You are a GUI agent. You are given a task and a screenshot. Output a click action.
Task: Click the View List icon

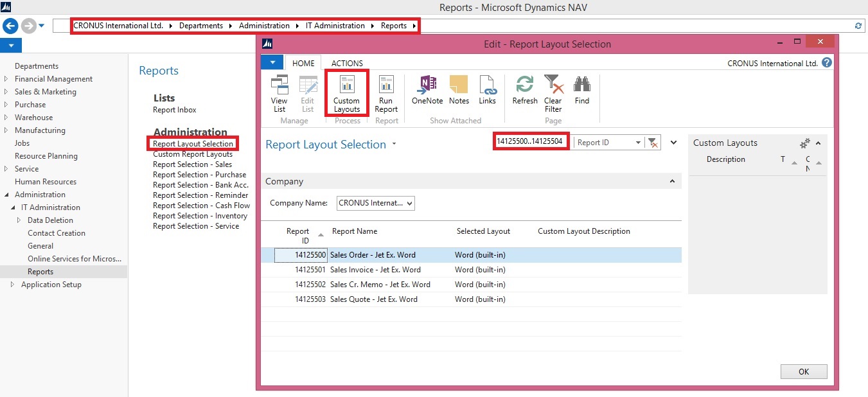click(279, 93)
